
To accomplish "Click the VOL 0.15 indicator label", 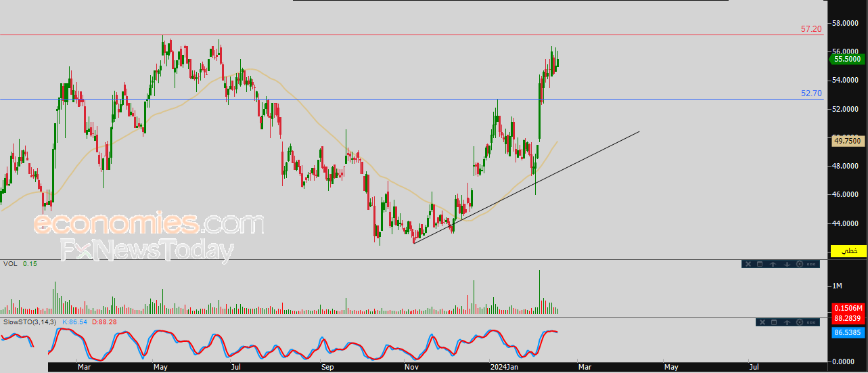I will tap(20, 263).
